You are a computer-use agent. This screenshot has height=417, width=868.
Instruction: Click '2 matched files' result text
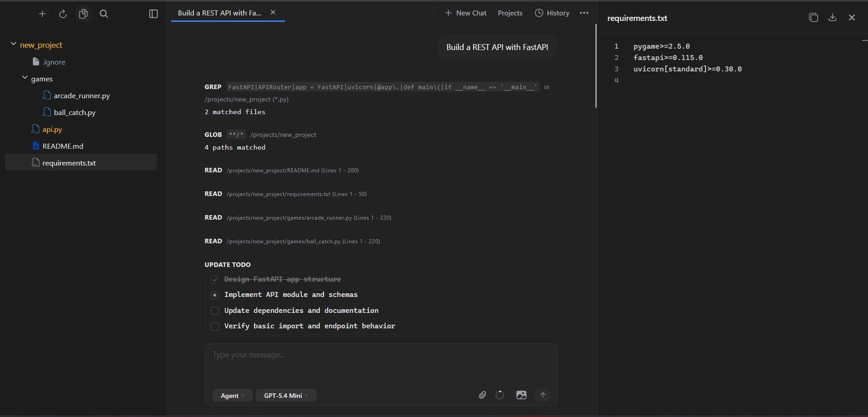click(x=235, y=112)
